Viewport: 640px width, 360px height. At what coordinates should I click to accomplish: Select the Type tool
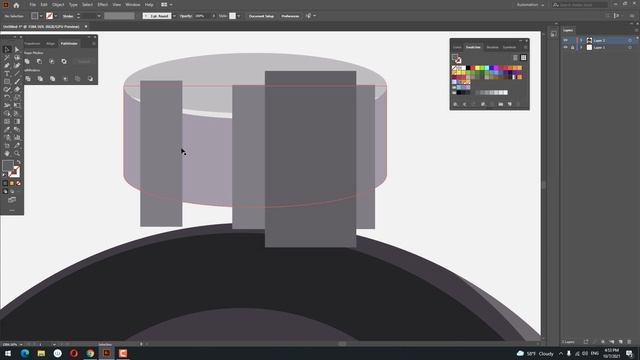[7, 73]
